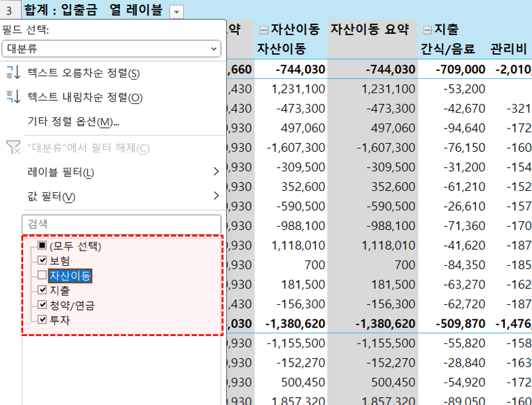Open the 열 레이블 filter dropdown button
The width and height of the screenshot is (532, 405).
point(176,11)
